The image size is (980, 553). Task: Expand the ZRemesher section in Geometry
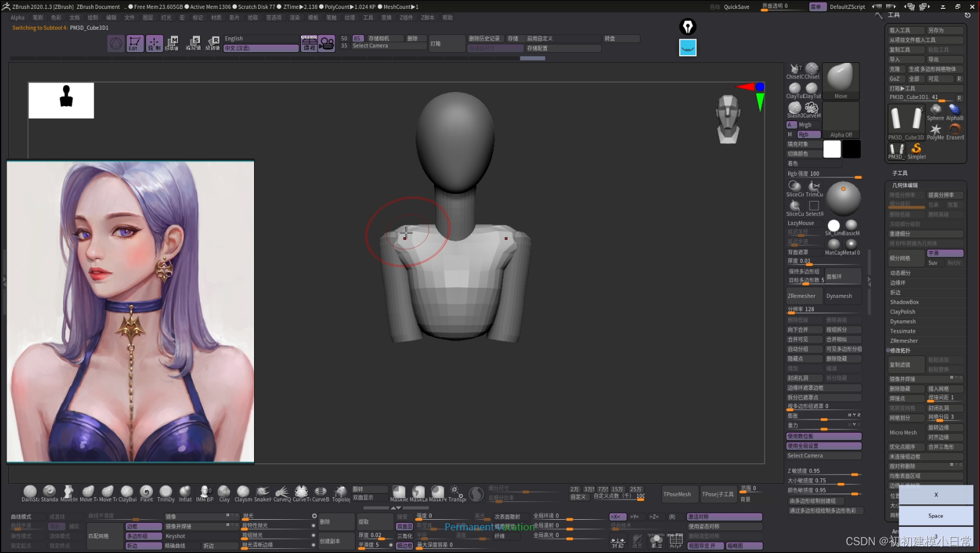(903, 341)
